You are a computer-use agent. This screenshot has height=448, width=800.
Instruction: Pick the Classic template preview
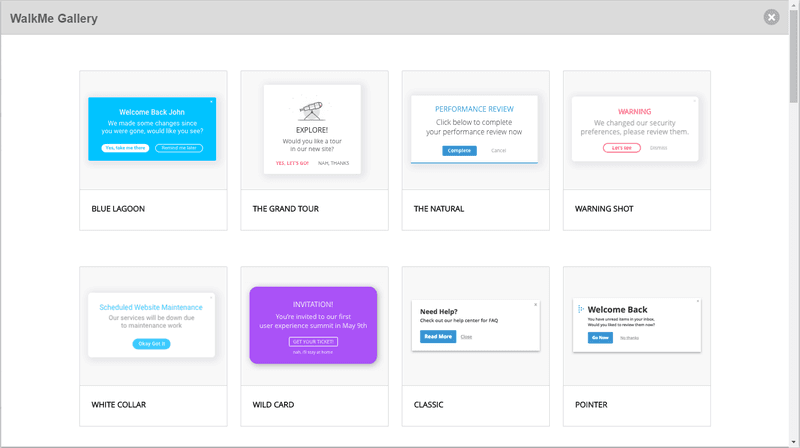(476, 326)
